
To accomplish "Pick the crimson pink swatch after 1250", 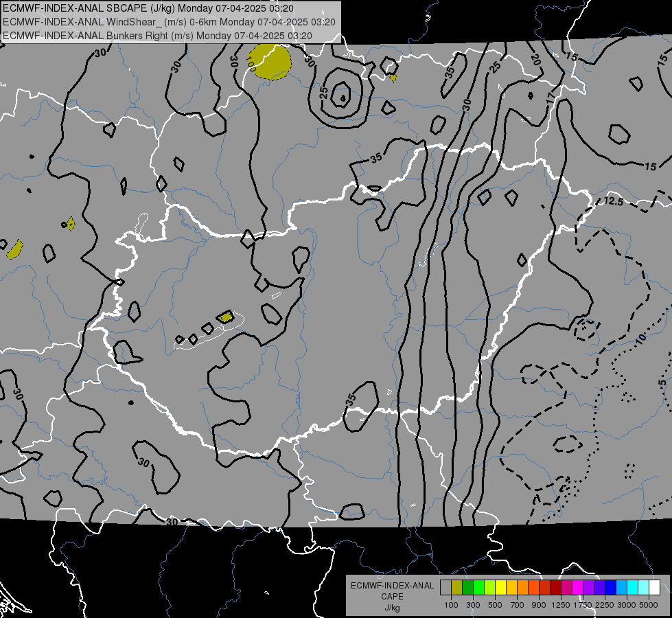I will coord(566,588).
